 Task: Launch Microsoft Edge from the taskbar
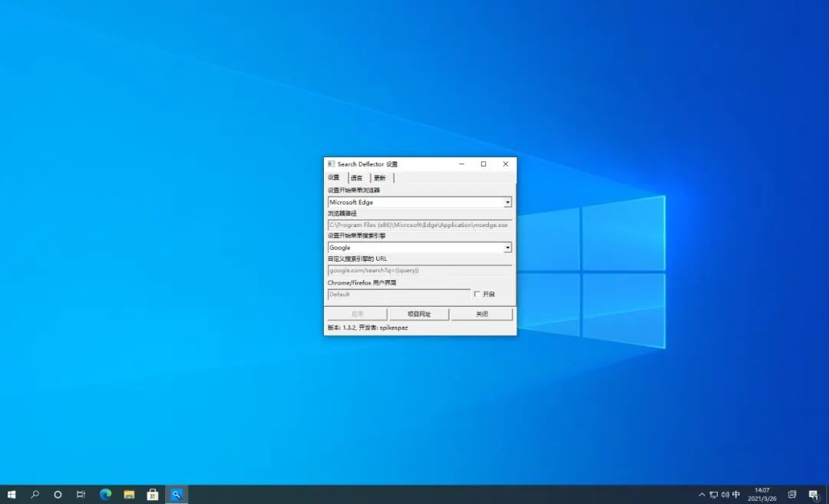pyautogui.click(x=105, y=495)
